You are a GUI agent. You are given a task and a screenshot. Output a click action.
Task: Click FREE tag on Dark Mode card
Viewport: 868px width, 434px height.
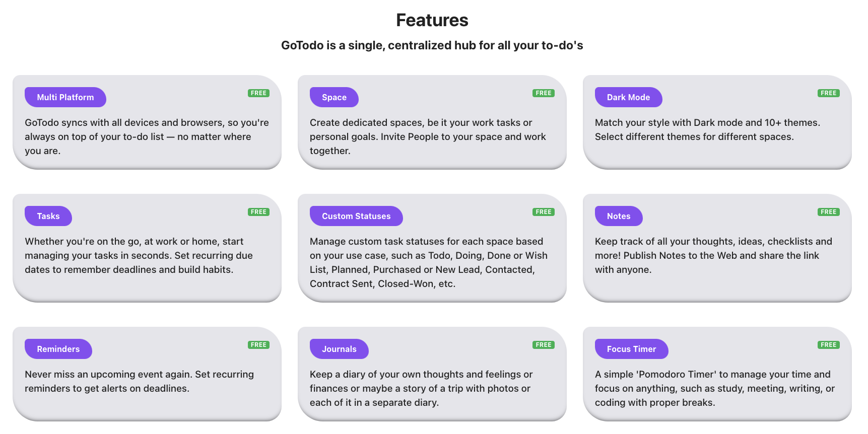click(829, 93)
